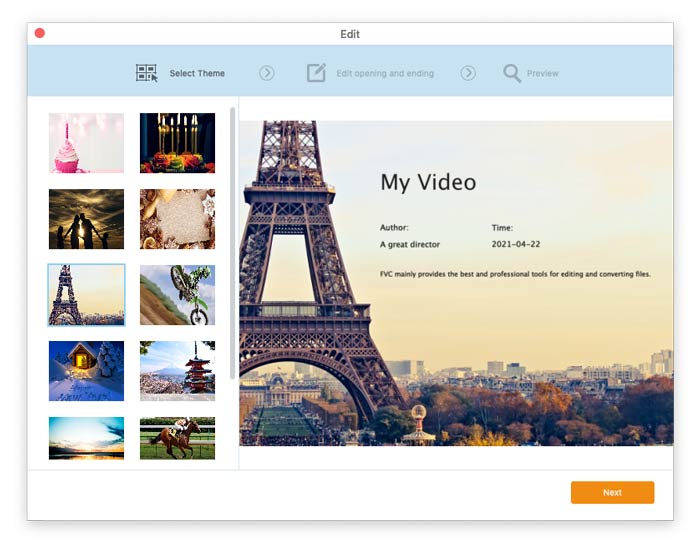Close the Edit window with red button
This screenshot has width=700, height=551.
(x=40, y=33)
